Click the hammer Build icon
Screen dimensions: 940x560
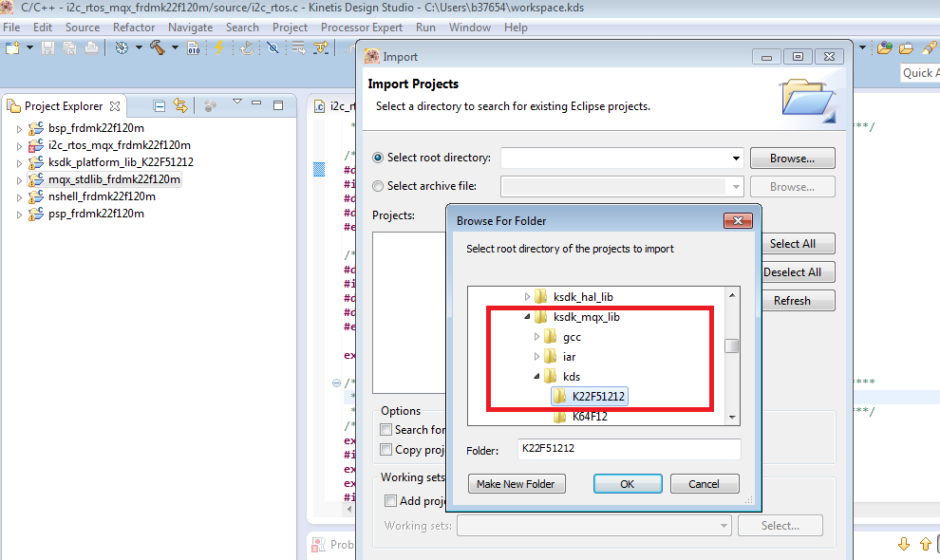pos(158,47)
